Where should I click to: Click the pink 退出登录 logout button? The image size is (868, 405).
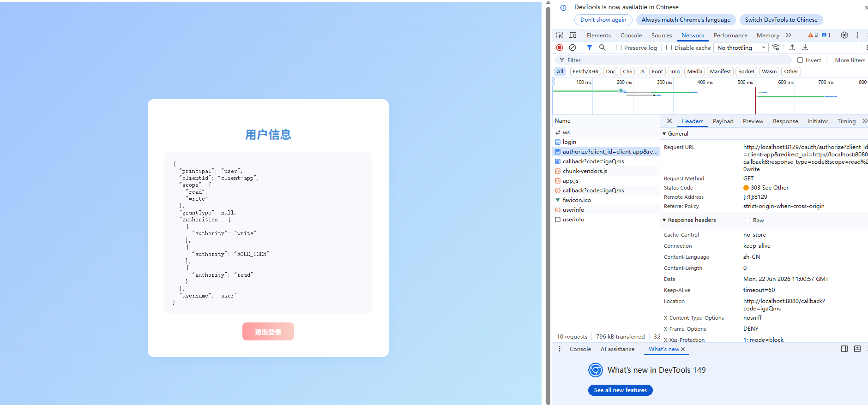(x=268, y=332)
